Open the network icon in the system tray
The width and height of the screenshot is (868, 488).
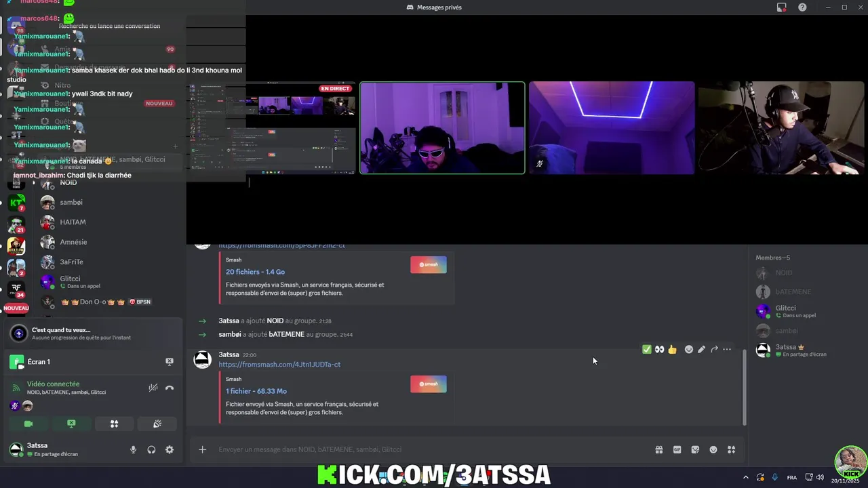click(809, 477)
